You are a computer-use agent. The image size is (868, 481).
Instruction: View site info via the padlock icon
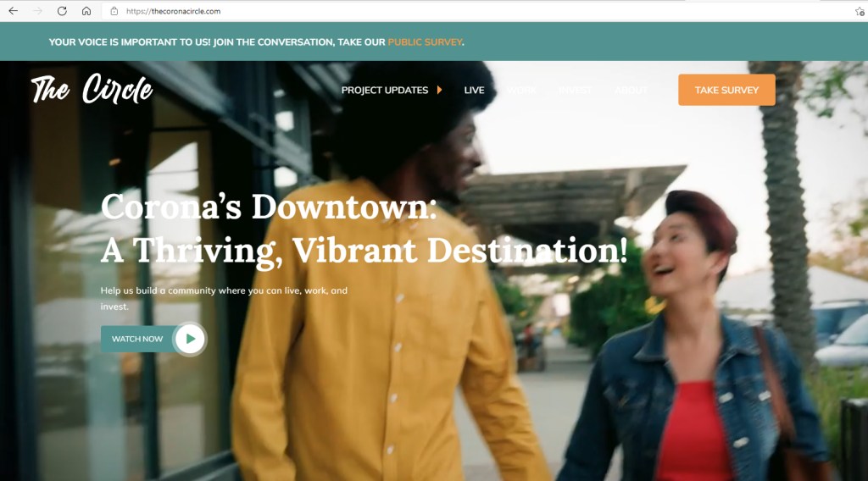pos(114,11)
